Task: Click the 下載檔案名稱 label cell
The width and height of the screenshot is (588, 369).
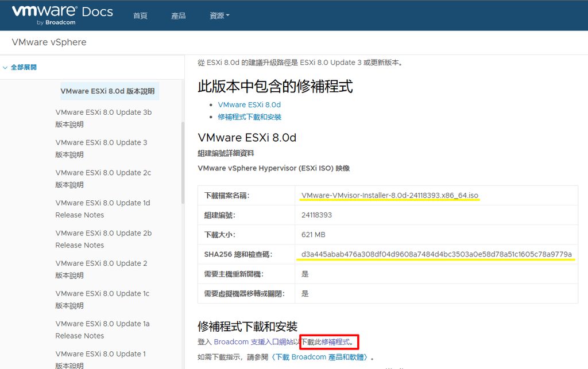Action: point(246,196)
